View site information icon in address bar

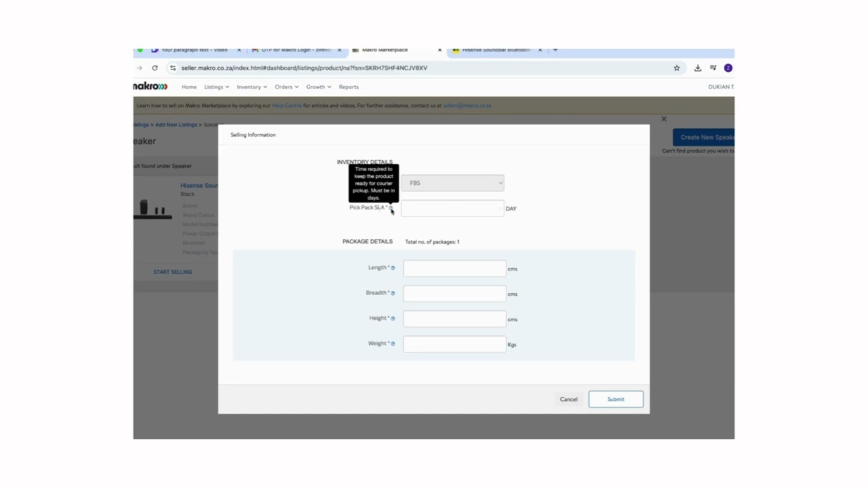(x=173, y=68)
